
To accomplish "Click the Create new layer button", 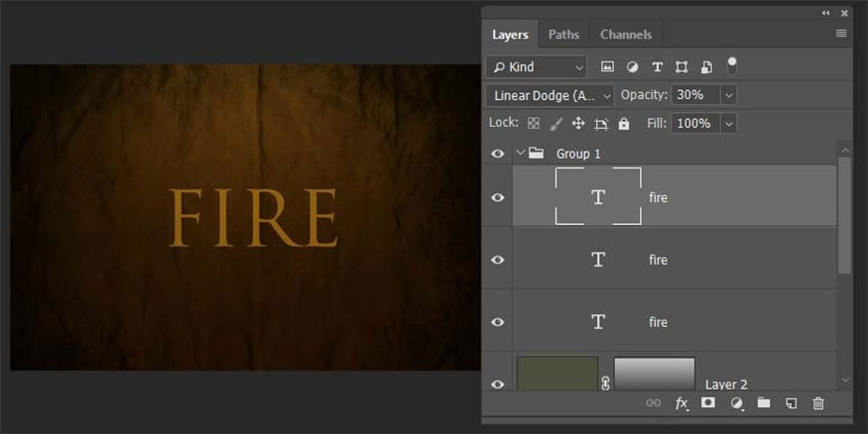I will tap(791, 403).
